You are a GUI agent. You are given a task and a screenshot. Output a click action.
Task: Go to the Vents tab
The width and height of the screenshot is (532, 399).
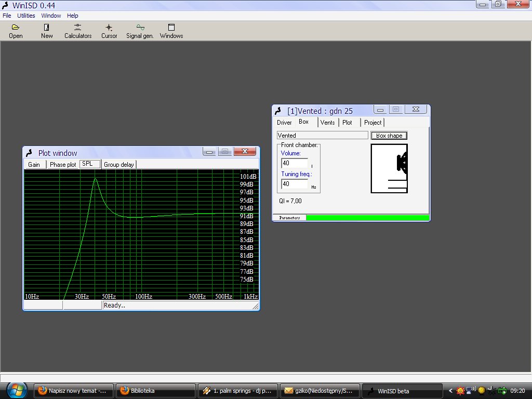327,123
